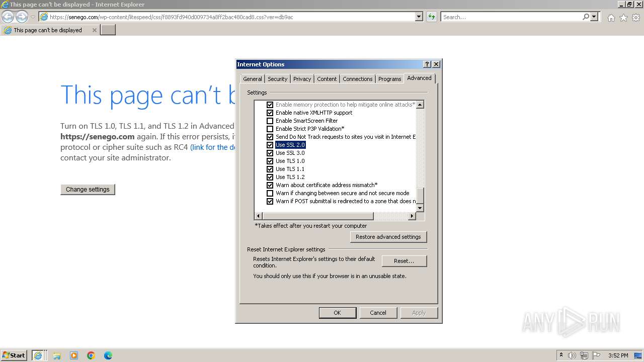Launch Microsoft Edge from the taskbar
The height and width of the screenshot is (362, 644).
(108, 355)
